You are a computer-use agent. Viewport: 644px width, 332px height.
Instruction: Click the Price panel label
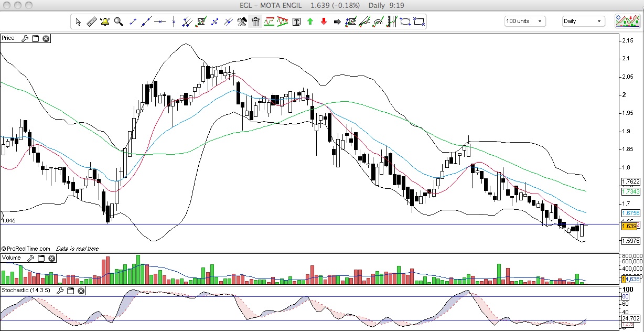pyautogui.click(x=8, y=38)
